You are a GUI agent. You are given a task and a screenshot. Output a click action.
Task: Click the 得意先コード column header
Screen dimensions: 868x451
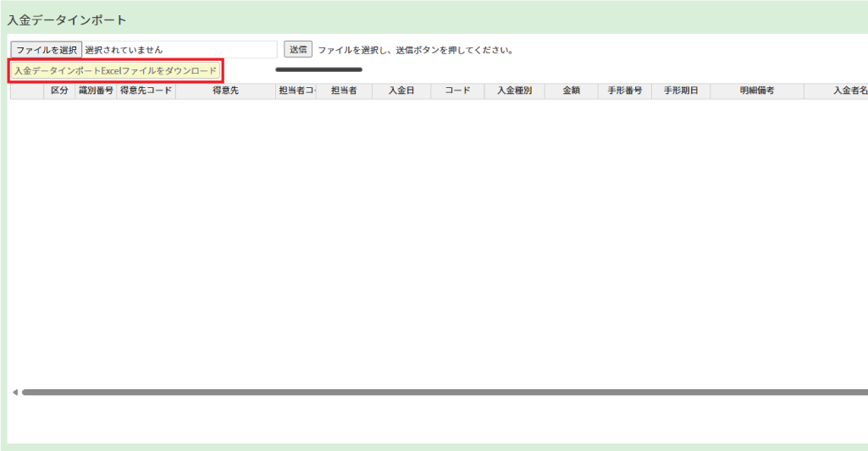coord(147,91)
